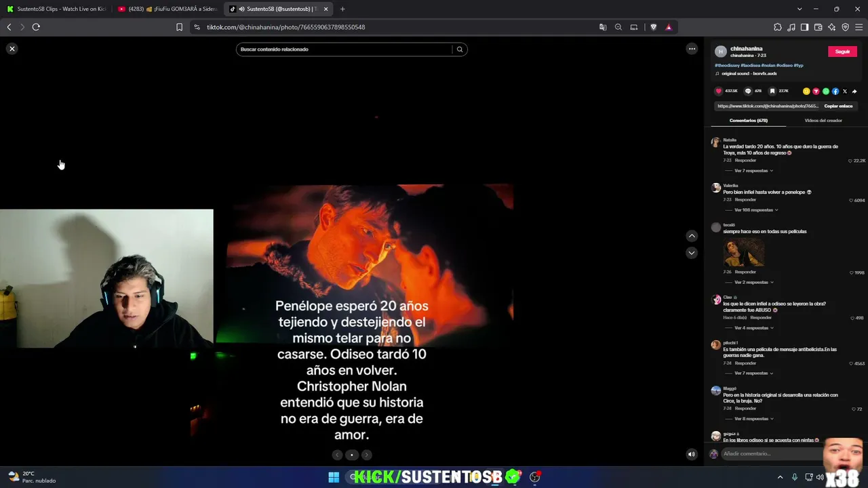Search icon in related content bar

460,49
